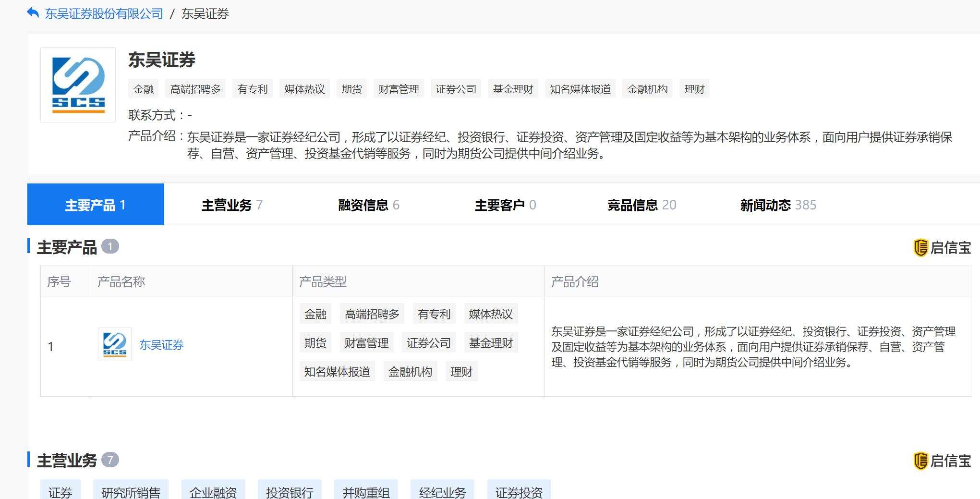Screen dimensions: 980x499
Task: Click the large 东吴证券 SCS logo
Action: click(78, 85)
